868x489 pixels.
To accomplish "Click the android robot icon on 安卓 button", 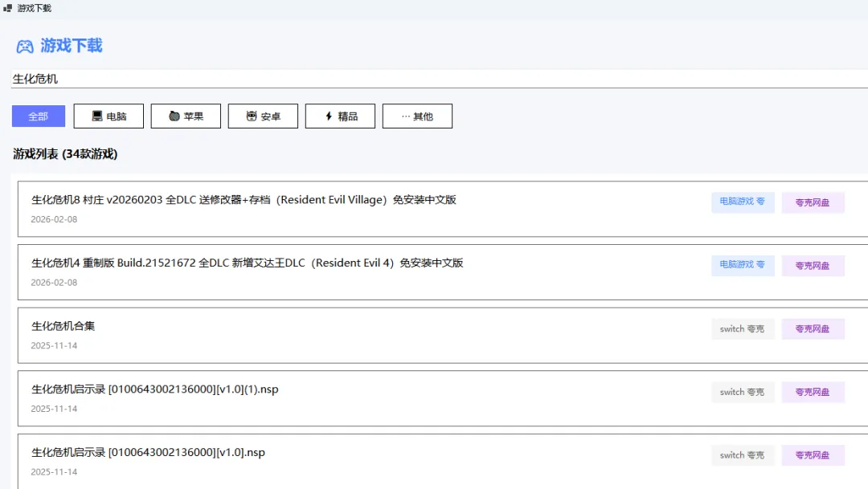I will coord(252,116).
